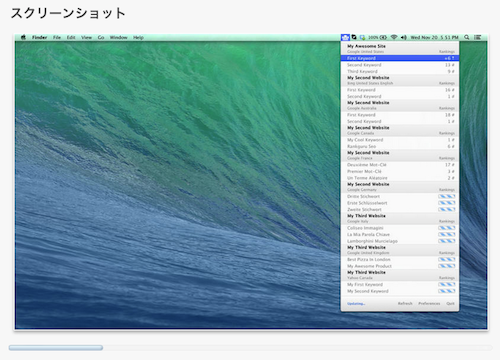Click horizontal scrollbar thumb below the screenshot
This screenshot has width=500, height=360.
56,348
